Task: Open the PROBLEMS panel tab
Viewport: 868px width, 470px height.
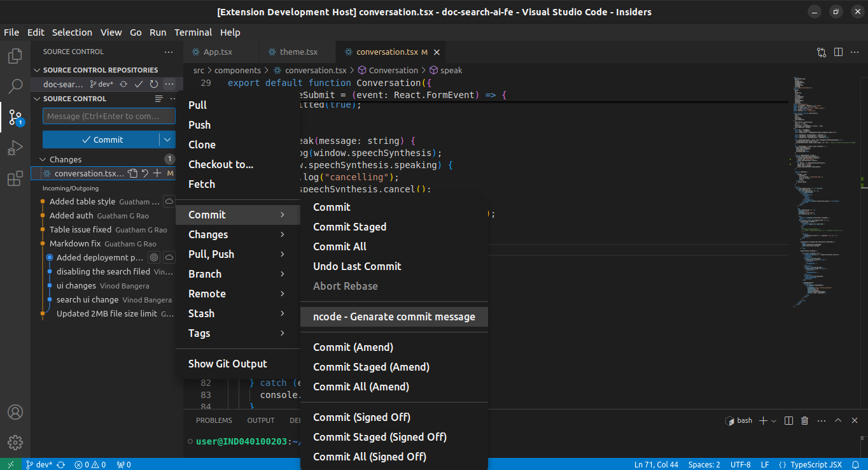Action: (214, 420)
